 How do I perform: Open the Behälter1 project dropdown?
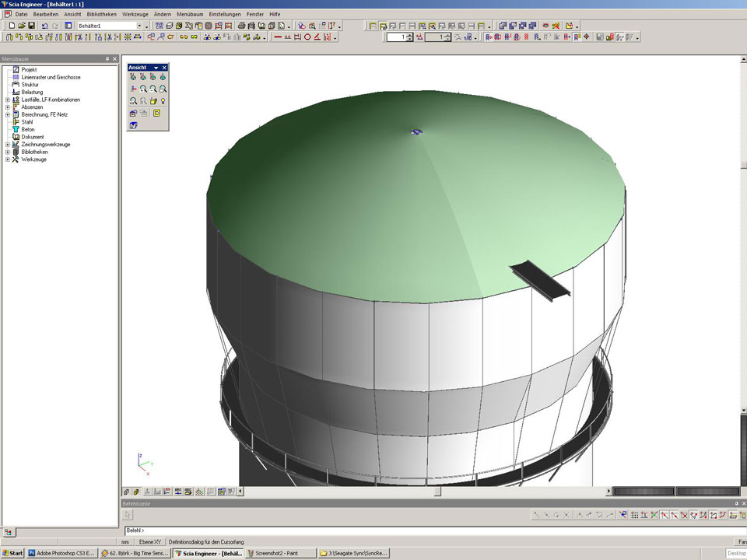click(x=139, y=26)
